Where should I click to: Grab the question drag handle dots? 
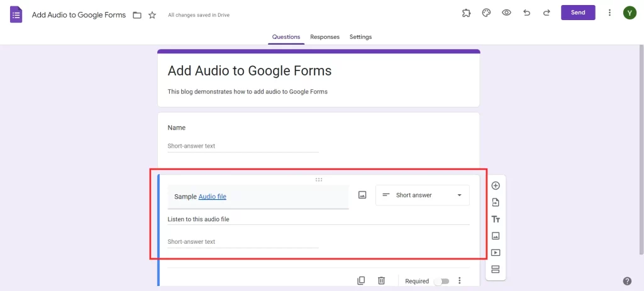pyautogui.click(x=319, y=180)
